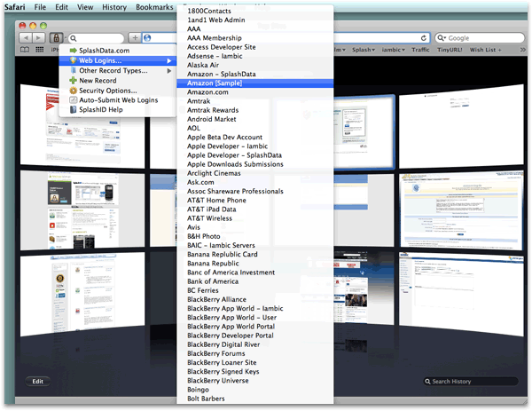Open Security Options menu entry
The height and width of the screenshot is (411, 532).
[x=117, y=91]
